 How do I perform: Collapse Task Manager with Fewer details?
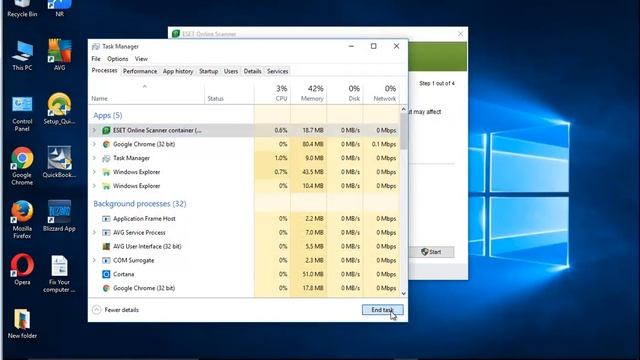116,310
